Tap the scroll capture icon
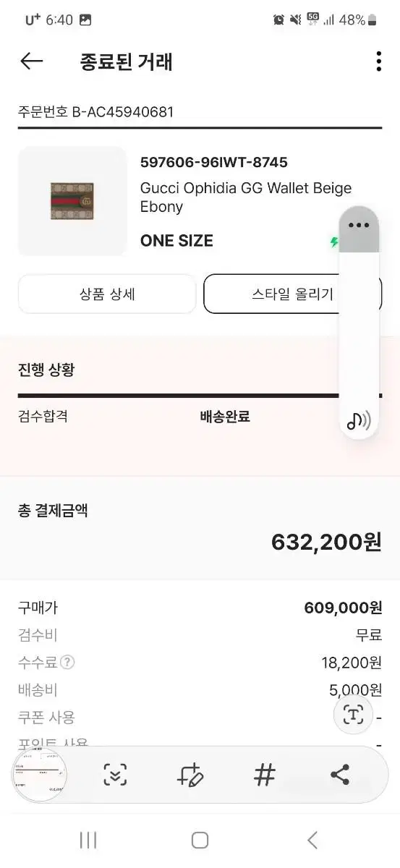Viewport: 400px width, 868px height. click(x=115, y=775)
